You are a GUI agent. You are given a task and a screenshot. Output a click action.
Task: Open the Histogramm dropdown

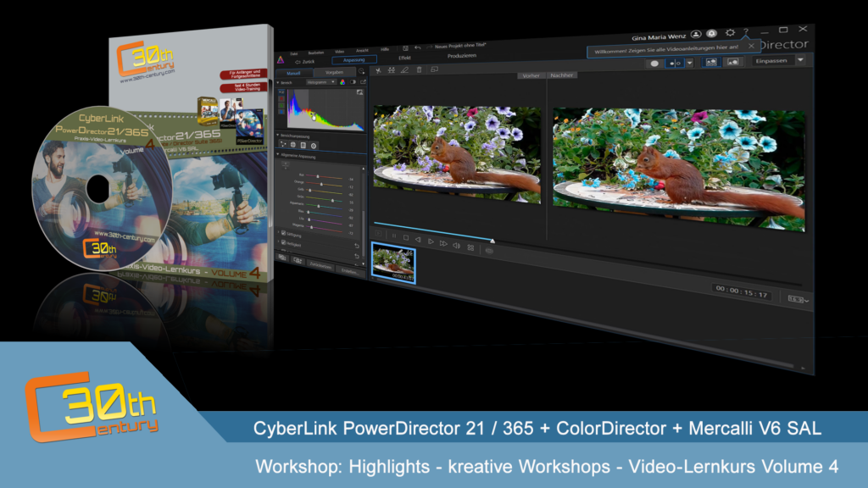pos(321,82)
